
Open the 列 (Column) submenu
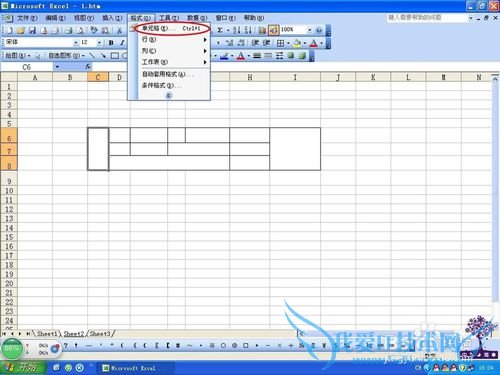(x=174, y=51)
